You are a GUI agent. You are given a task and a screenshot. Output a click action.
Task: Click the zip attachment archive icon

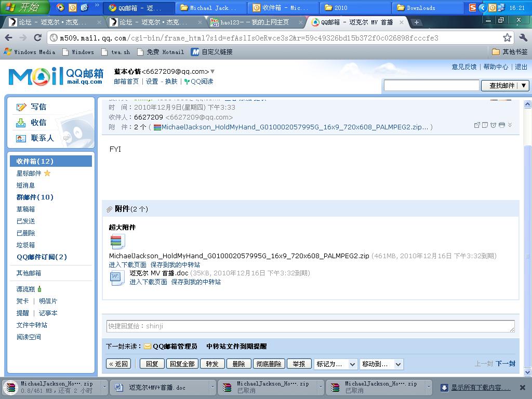(x=117, y=242)
